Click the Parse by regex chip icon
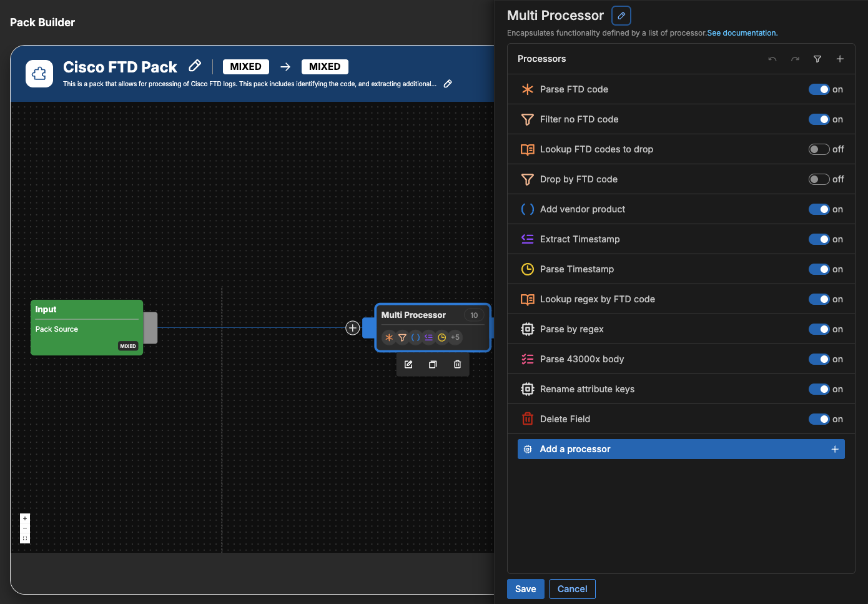The height and width of the screenshot is (604, 868). [528, 329]
